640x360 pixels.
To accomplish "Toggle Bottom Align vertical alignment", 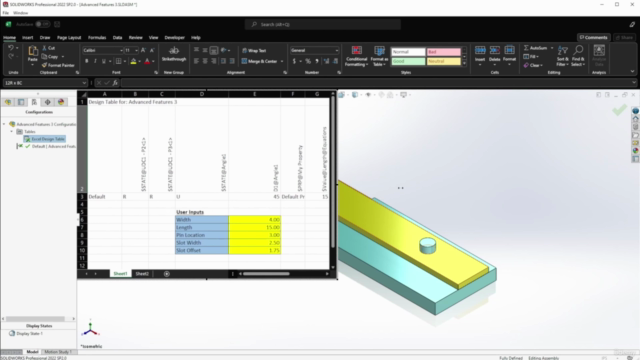I will 213,50.
